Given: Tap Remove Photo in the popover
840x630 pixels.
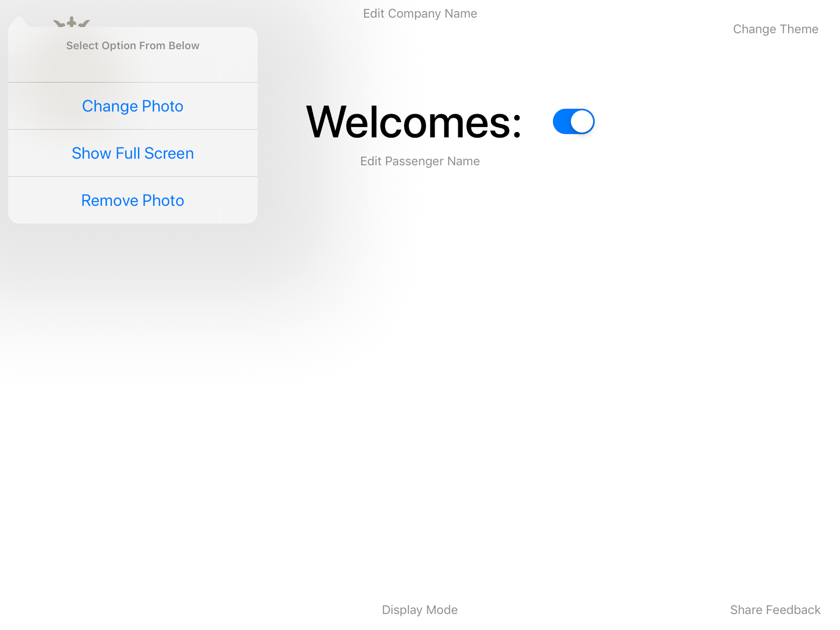Looking at the screenshot, I should tap(132, 200).
